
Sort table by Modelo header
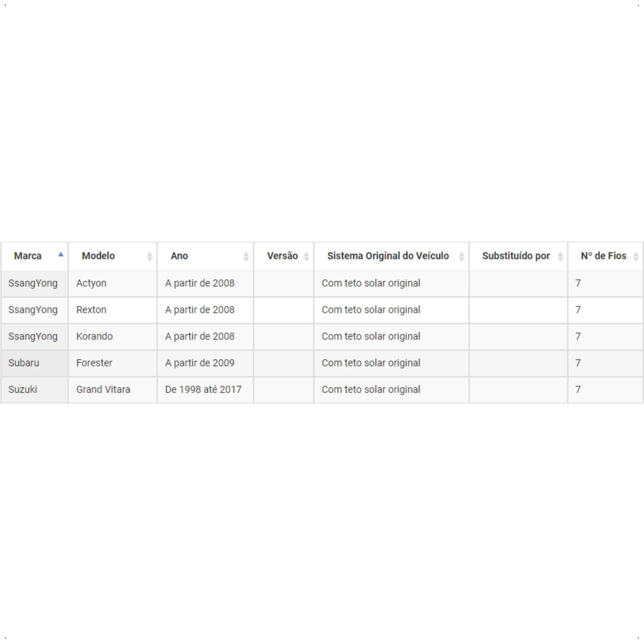113,256
